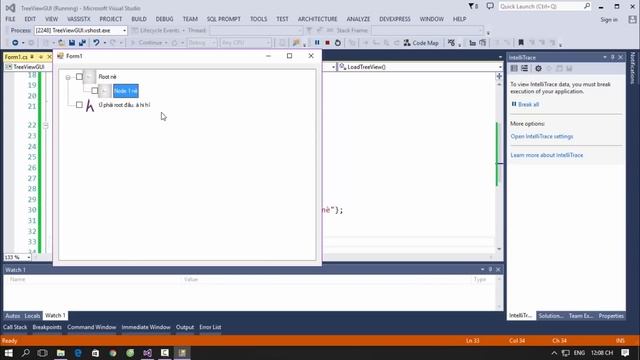This screenshot has height=360, width=640.
Task: Open the FILE menu
Action: click(10, 19)
